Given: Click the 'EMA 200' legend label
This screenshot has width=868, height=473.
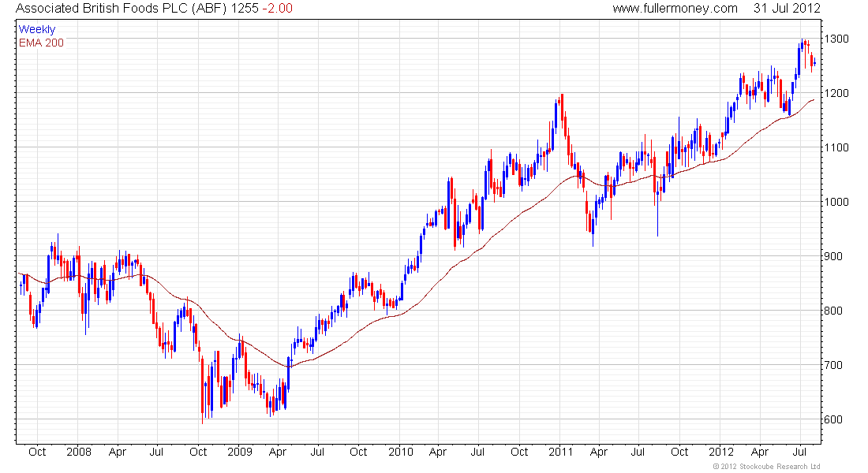Looking at the screenshot, I should (41, 43).
